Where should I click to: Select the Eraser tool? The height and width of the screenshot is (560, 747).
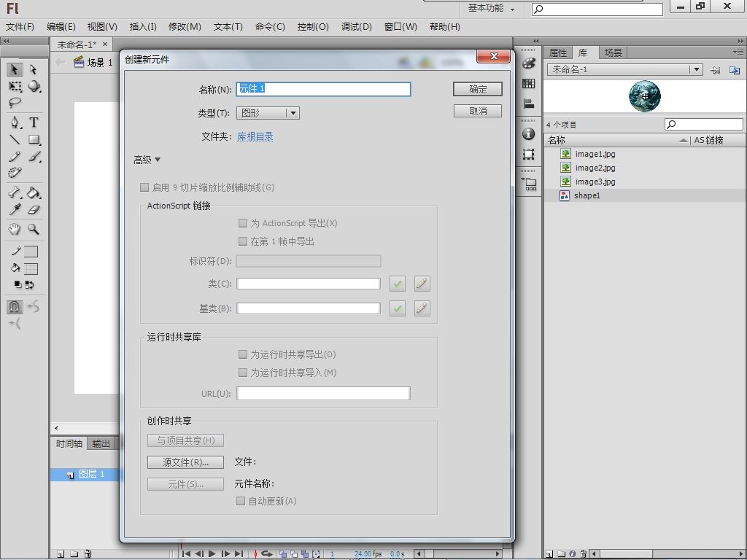point(34,209)
